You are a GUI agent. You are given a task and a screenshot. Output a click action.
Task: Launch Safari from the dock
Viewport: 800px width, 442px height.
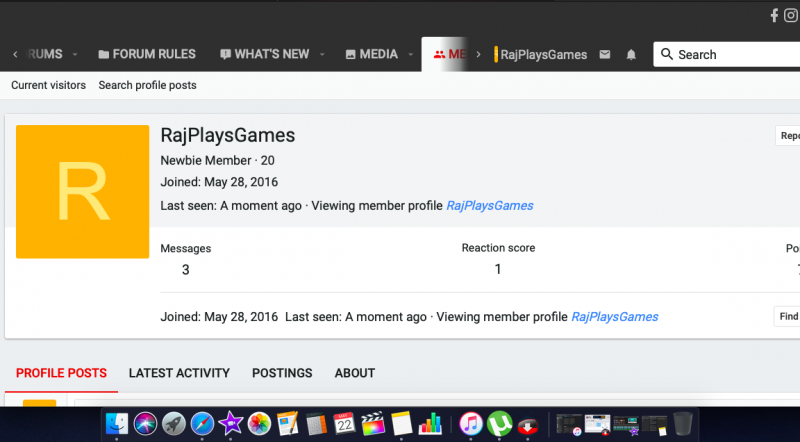pyautogui.click(x=203, y=423)
